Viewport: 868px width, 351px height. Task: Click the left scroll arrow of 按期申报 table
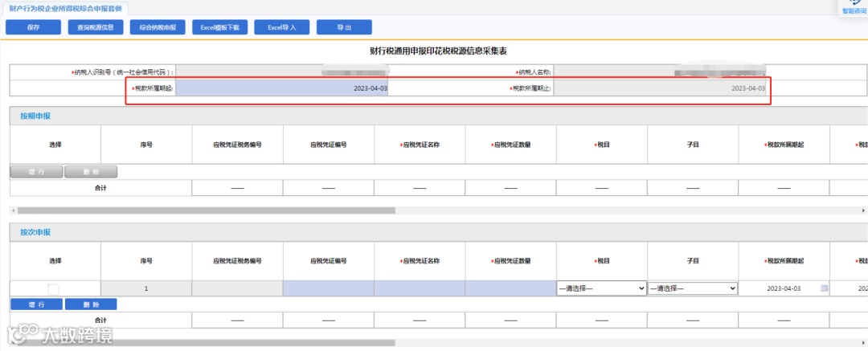tap(13, 211)
